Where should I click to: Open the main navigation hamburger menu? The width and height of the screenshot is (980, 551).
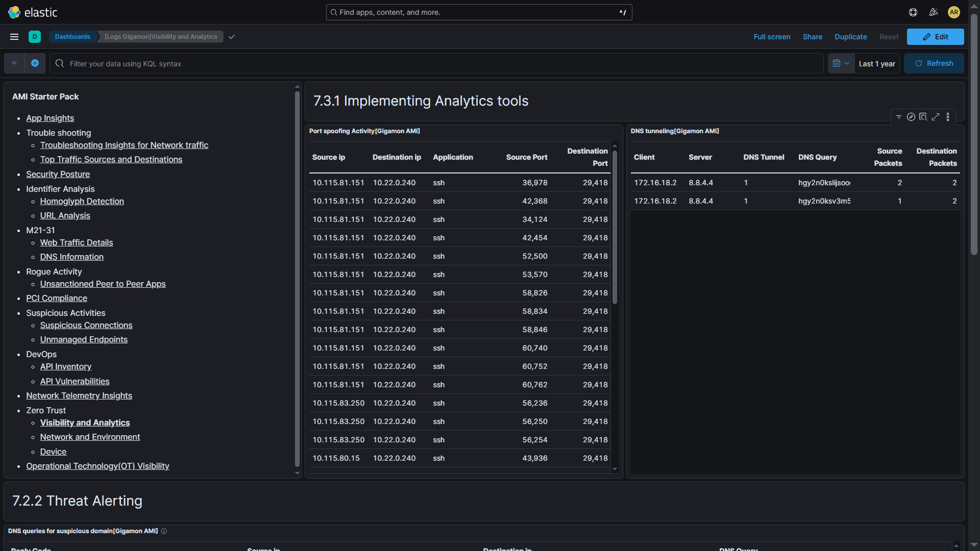click(14, 36)
